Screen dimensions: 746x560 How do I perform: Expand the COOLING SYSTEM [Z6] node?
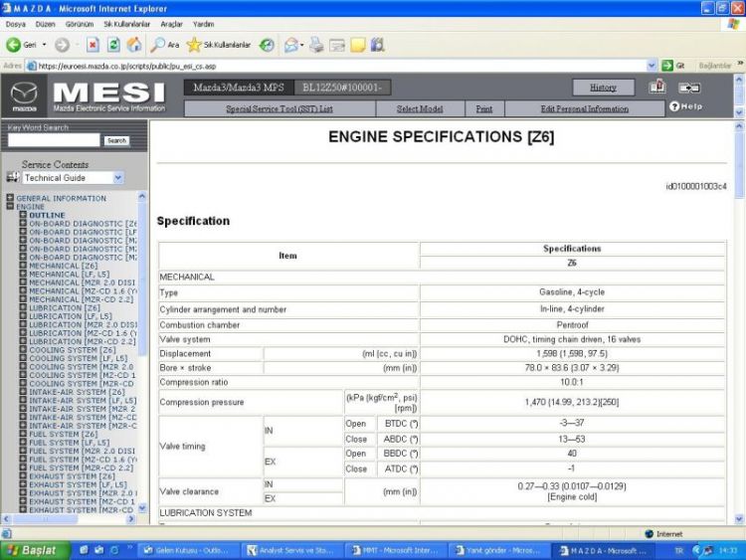[x=23, y=350]
